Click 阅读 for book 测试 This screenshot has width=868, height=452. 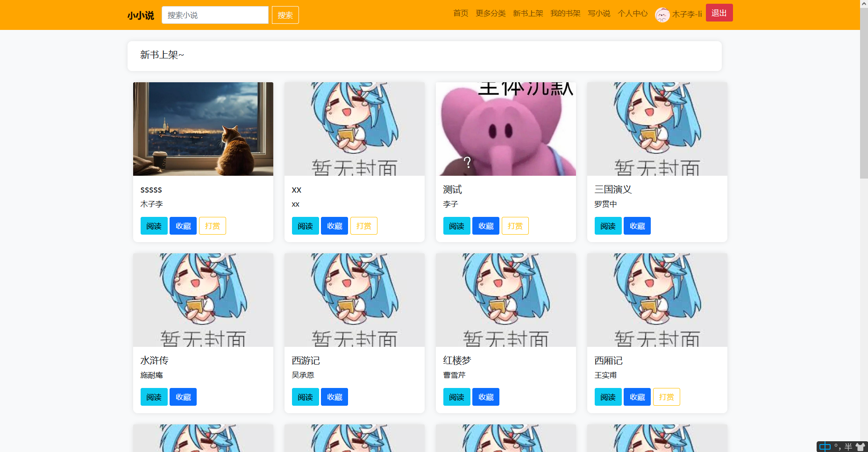[x=457, y=226]
